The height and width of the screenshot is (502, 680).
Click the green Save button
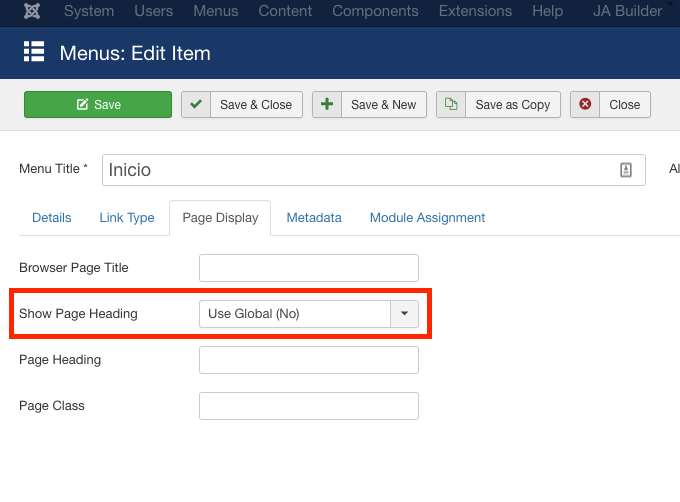point(98,105)
